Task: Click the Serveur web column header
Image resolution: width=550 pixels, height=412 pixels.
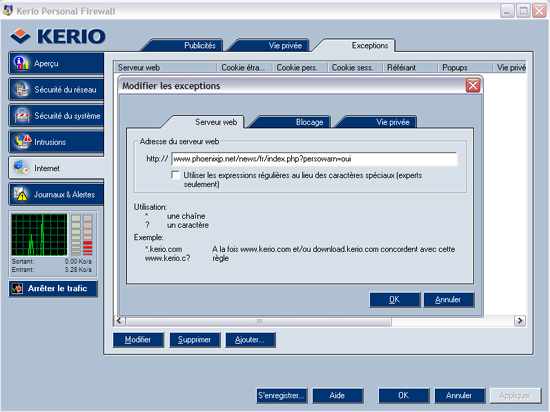Action: [165, 67]
